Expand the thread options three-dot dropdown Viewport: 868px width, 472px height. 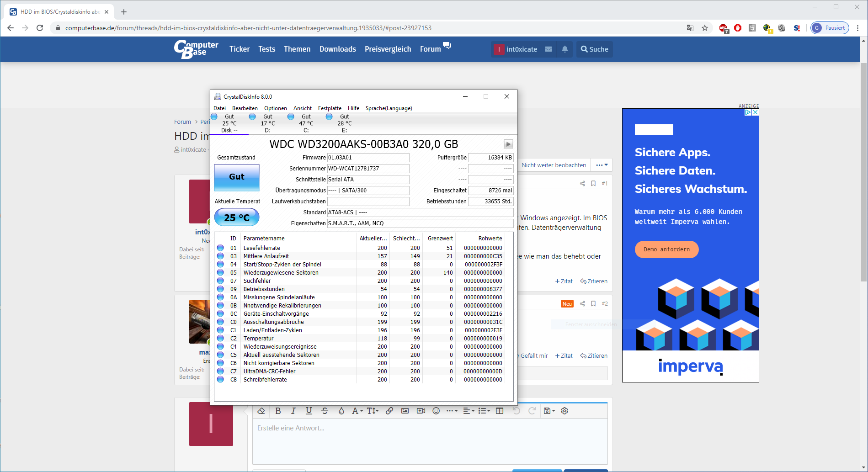602,165
